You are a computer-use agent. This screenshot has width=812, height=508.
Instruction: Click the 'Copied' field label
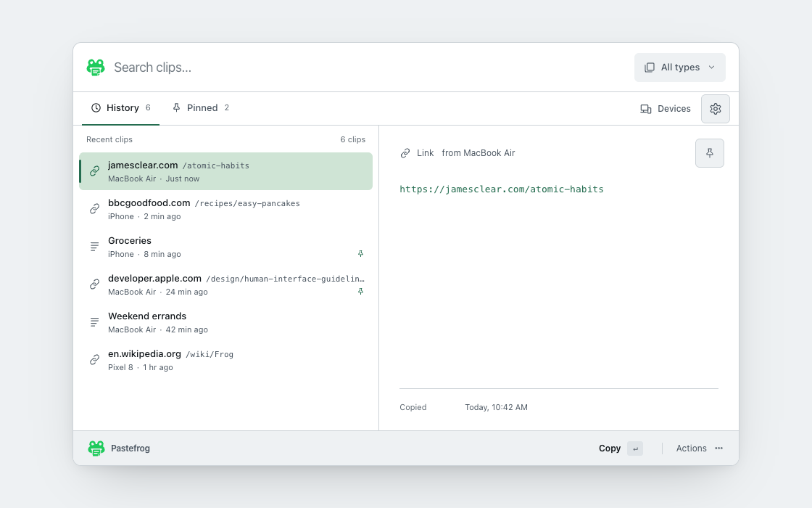tap(413, 407)
